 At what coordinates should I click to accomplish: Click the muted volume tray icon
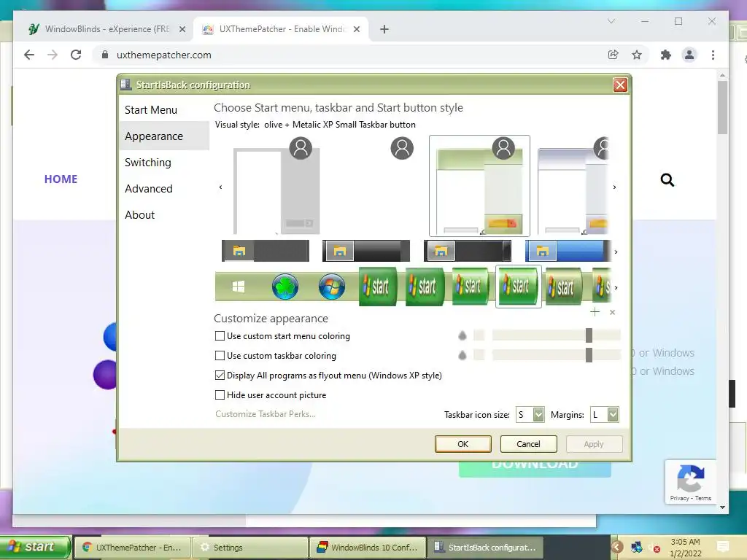point(654,547)
